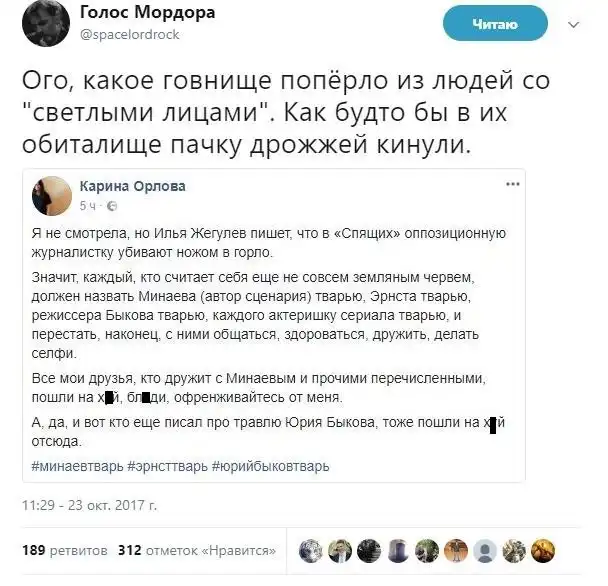Click the #юрийбыковтварь hashtag
Viewport: 608px width, 586px height.
click(271, 466)
